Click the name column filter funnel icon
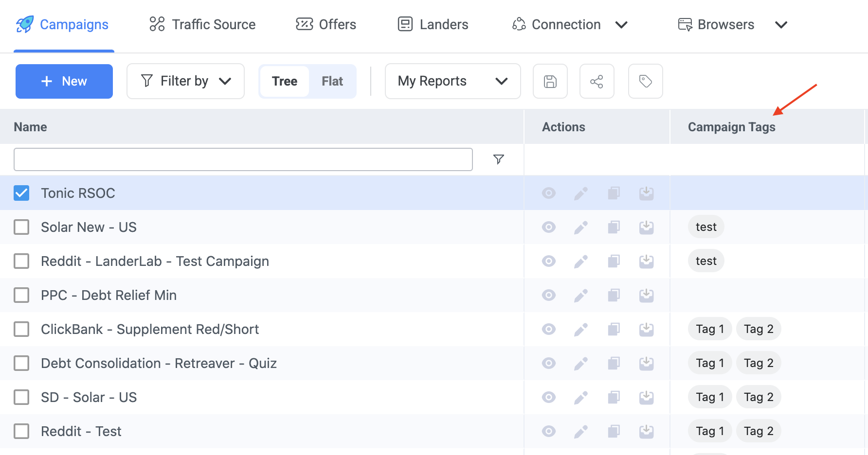Image resolution: width=868 pixels, height=455 pixels. pyautogui.click(x=498, y=159)
